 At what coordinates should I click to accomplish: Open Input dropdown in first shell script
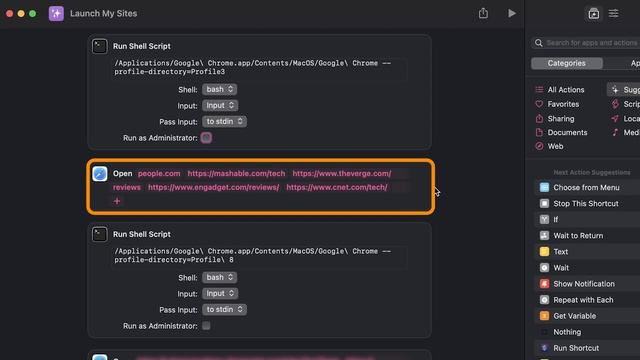pyautogui.click(x=220, y=105)
